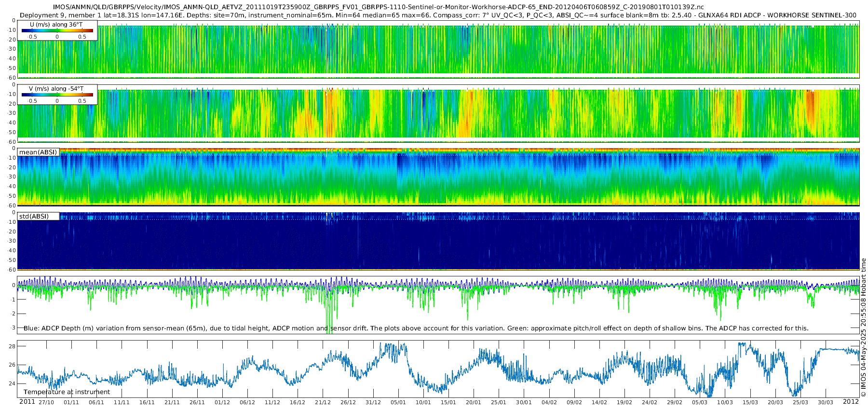
Task: Click the 30/03 date tick label
Action: 826,402
